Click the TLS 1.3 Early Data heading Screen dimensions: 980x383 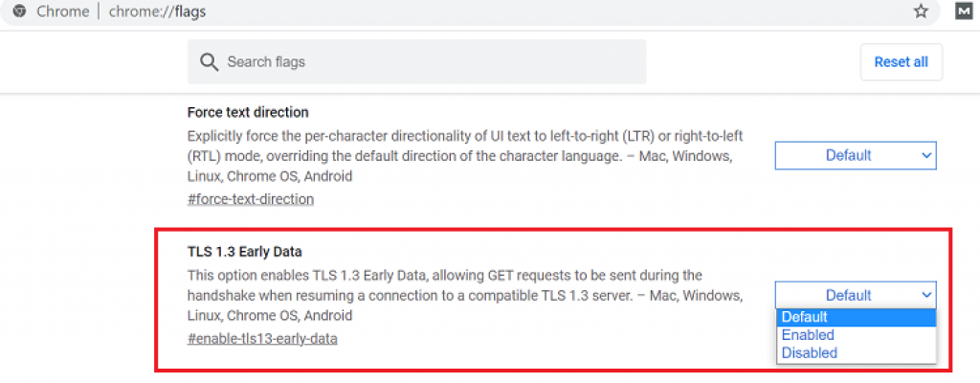[x=244, y=252]
